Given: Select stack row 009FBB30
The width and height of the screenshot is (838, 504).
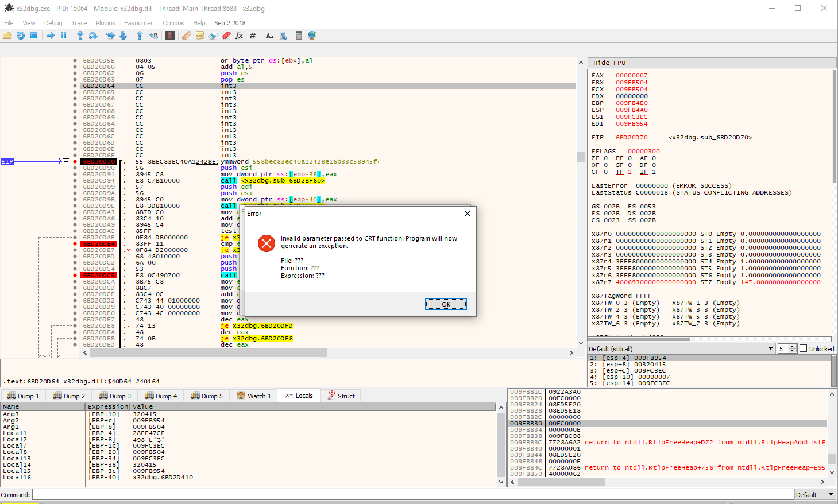Looking at the screenshot, I should (668, 423).
